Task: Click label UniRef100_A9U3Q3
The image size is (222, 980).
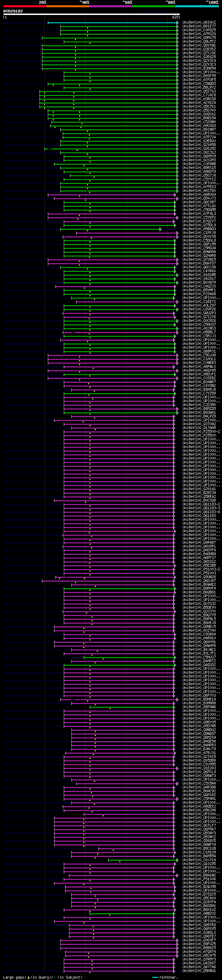Action: coord(199,125)
